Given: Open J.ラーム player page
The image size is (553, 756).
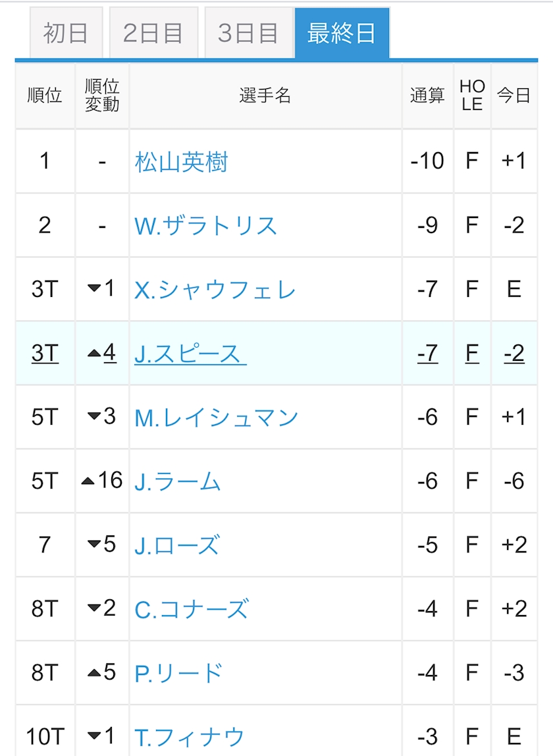Looking at the screenshot, I should (x=178, y=481).
